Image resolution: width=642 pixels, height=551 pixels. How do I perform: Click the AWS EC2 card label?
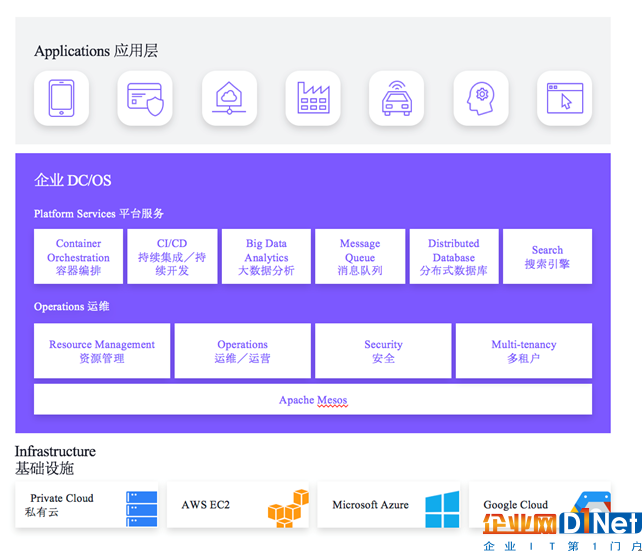click(x=206, y=505)
